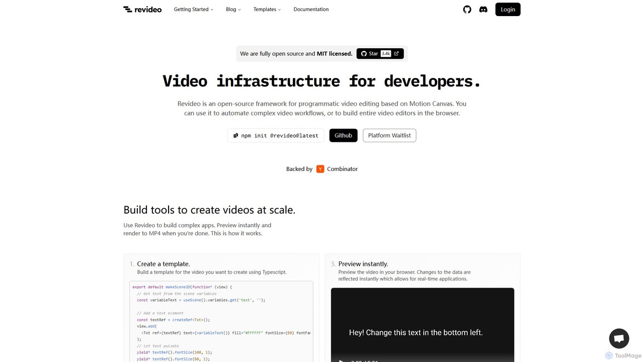Click the "Build tools to create videos at scale." heading
This screenshot has width=644, height=362.
pos(209,210)
